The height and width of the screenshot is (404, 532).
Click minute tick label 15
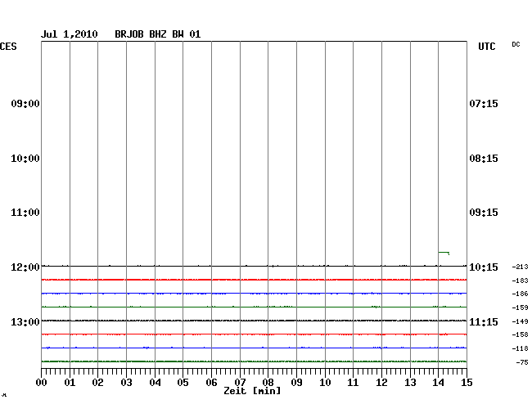pos(467,383)
